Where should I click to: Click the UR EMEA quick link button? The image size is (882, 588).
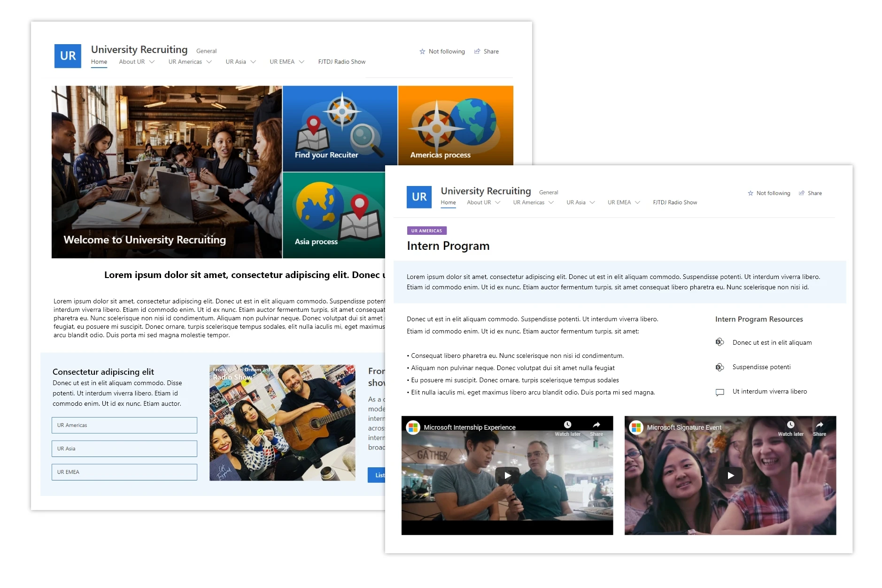pyautogui.click(x=124, y=472)
